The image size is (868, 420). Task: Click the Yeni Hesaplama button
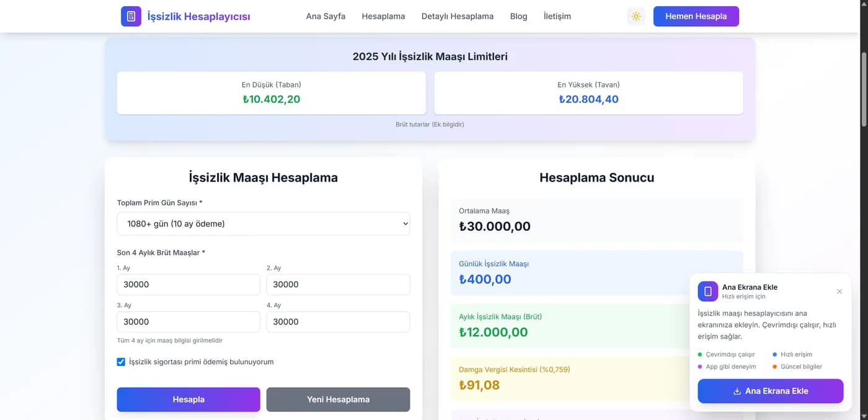click(338, 400)
